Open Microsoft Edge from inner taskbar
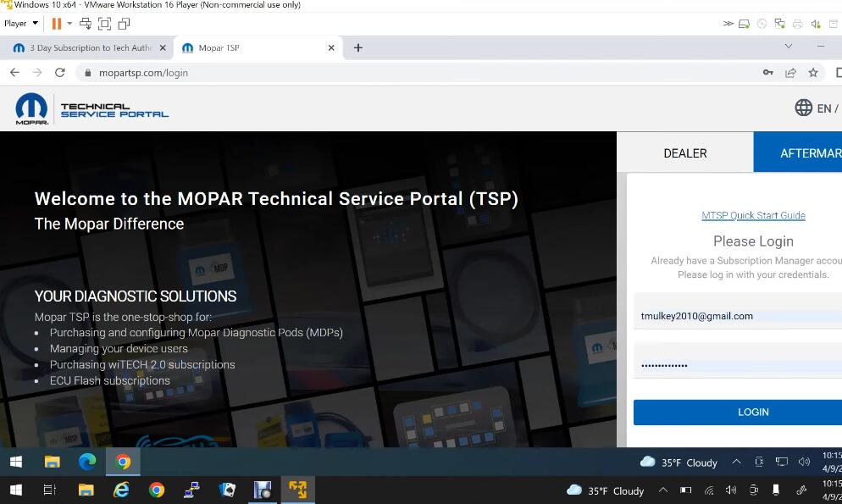 (87, 462)
